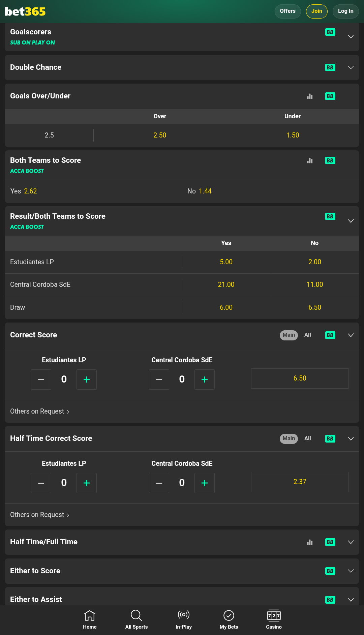Expand the Double Chance market
364x635 pixels.
(x=351, y=67)
